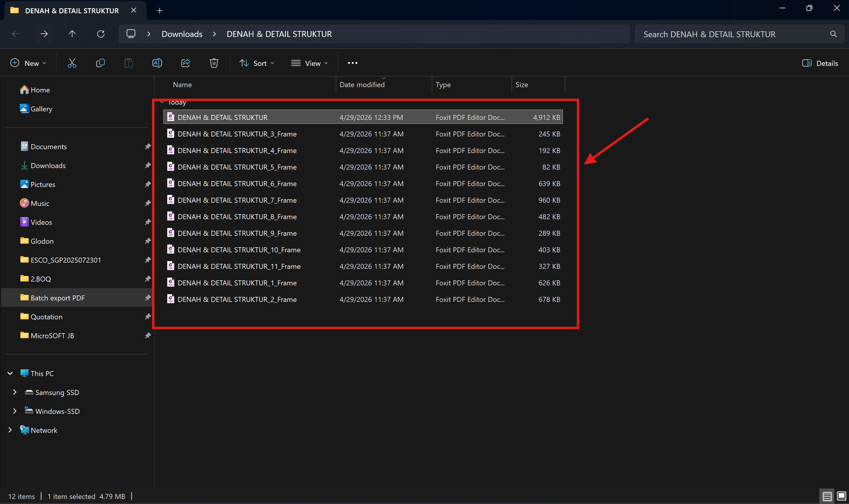Click the Delete trash icon
The image size is (849, 504).
click(x=214, y=63)
